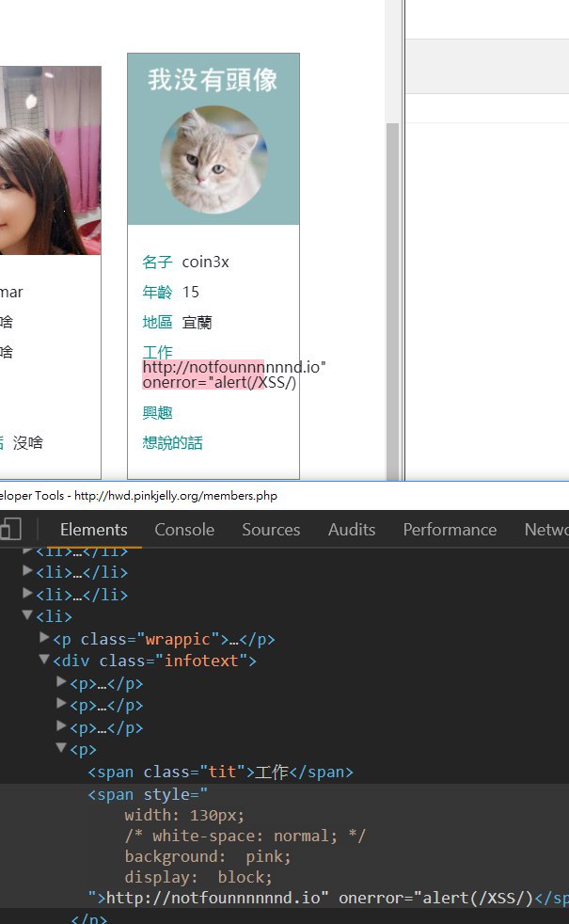The image size is (569, 924).
Task: Click the cat avatar picture
Action: point(213,160)
